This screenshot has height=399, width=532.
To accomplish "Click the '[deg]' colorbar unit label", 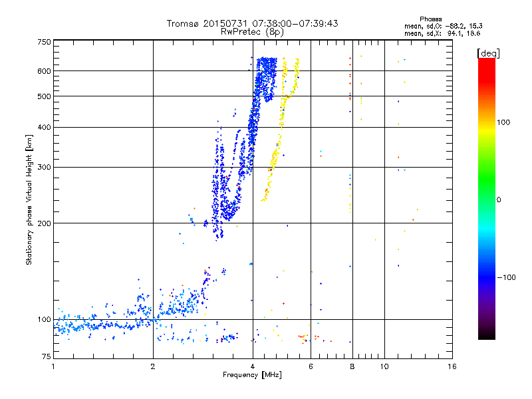I will 488,53.
